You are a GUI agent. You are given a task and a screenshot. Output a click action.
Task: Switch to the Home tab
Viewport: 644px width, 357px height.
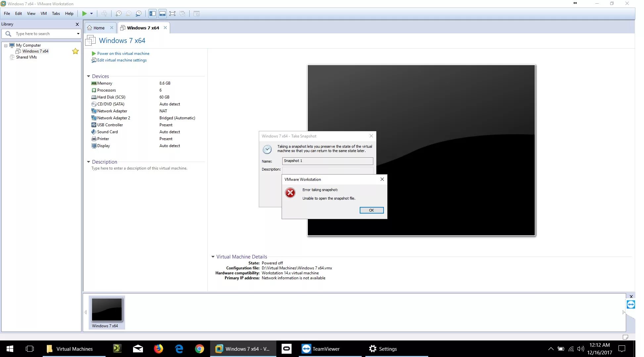[99, 28]
